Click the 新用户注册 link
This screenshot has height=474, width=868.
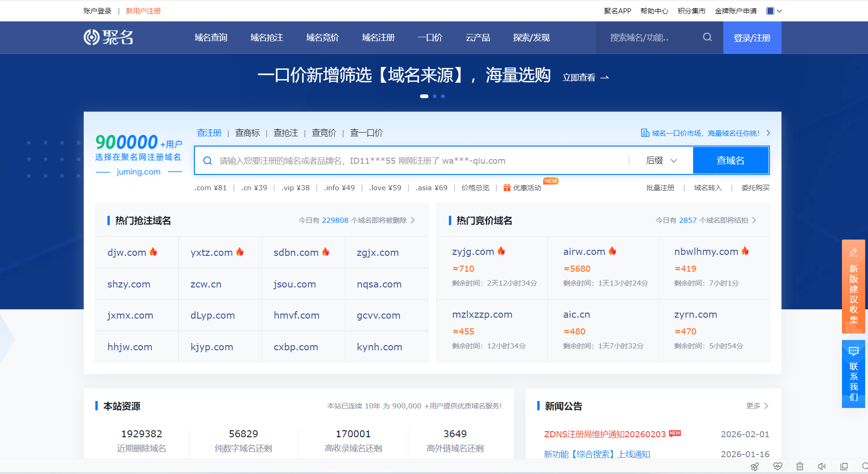(x=143, y=11)
